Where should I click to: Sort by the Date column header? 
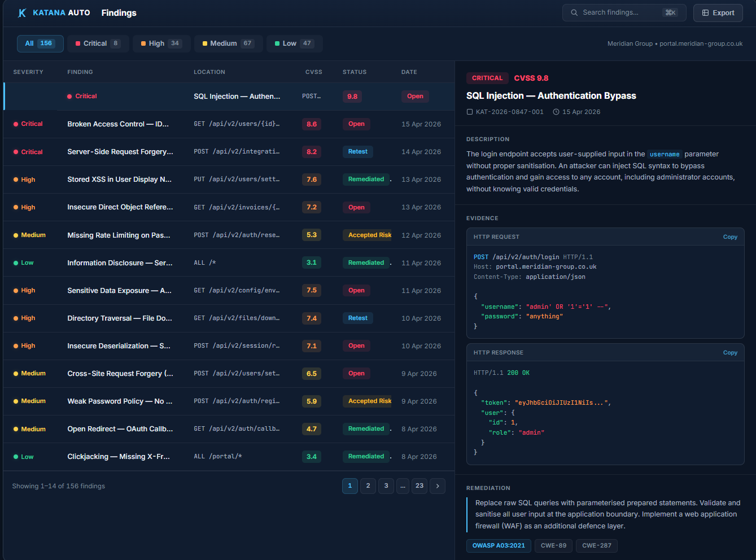coord(409,72)
